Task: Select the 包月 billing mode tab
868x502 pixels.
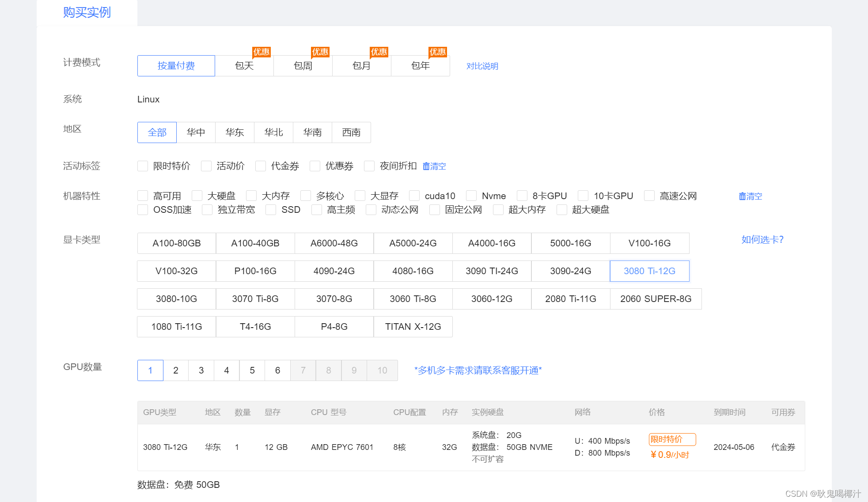Action: click(361, 66)
